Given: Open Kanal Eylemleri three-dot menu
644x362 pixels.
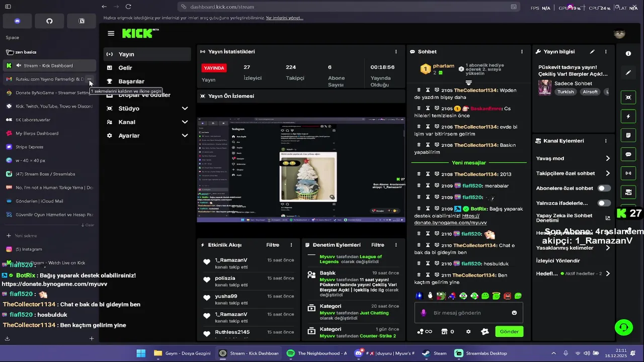Looking at the screenshot, I should (x=606, y=141).
